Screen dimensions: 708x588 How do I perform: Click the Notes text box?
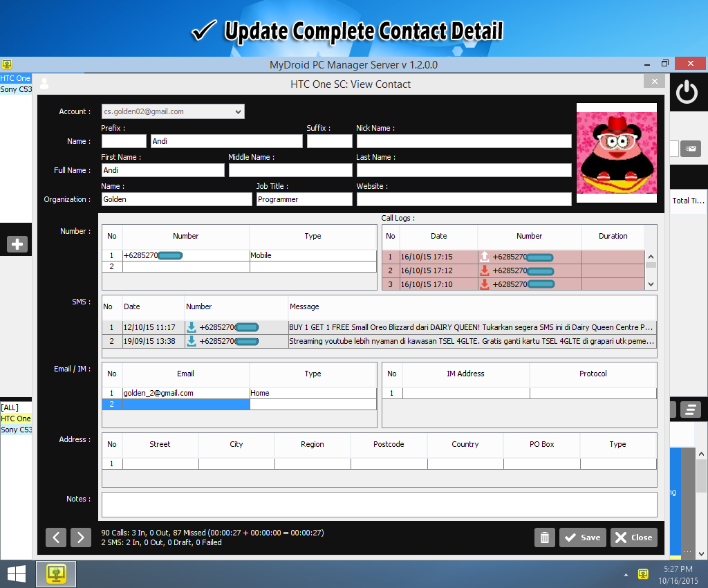point(379,504)
